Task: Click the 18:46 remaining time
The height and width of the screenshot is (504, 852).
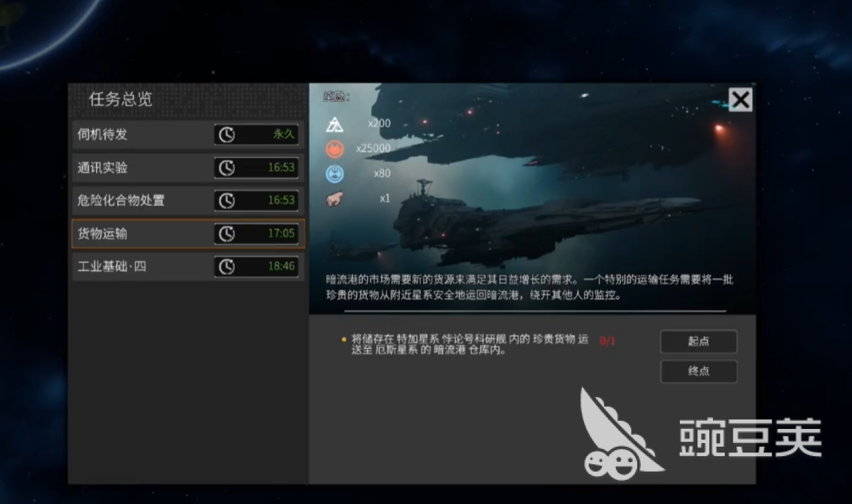Action: coord(281,266)
